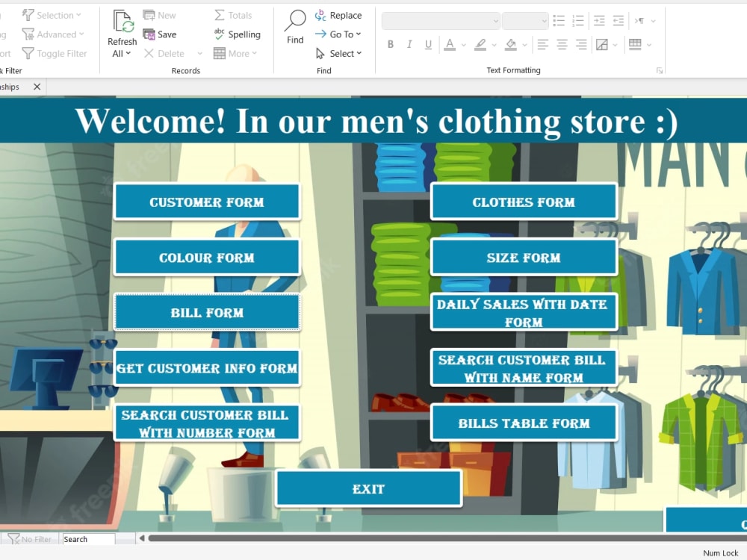
Task: Click the record Search box
Action: (89, 539)
